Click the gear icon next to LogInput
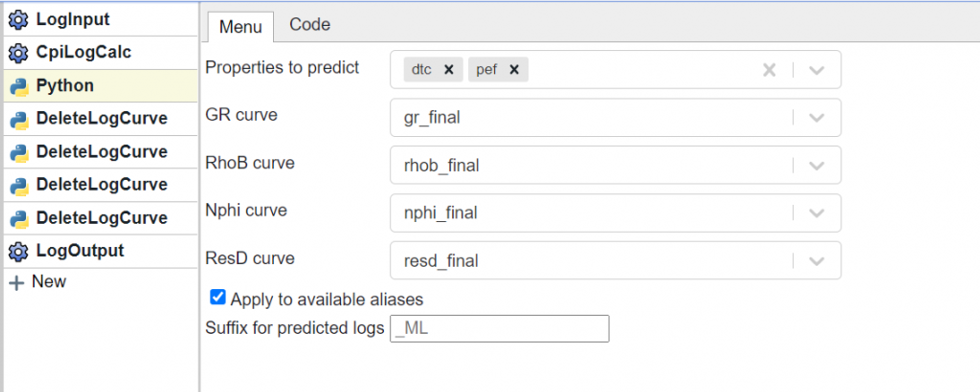The width and height of the screenshot is (980, 392). (x=18, y=20)
